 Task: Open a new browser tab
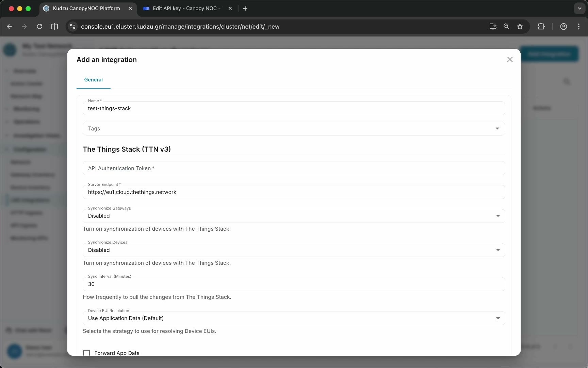click(x=245, y=9)
